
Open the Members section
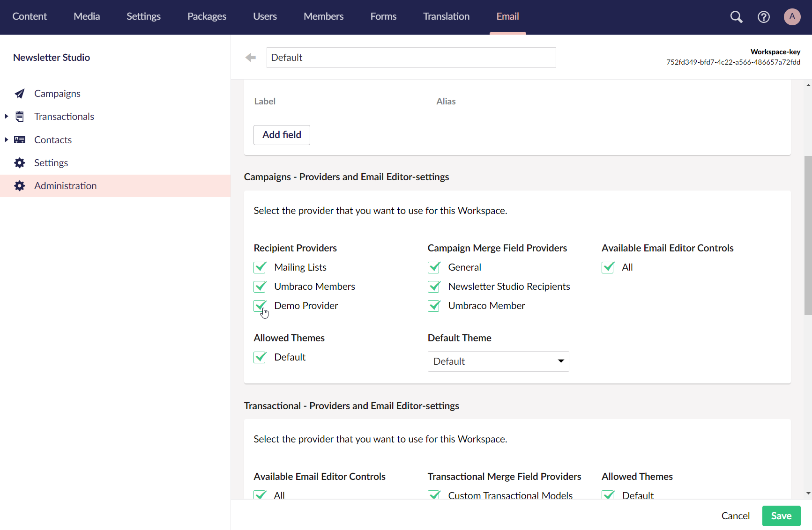tap(323, 16)
